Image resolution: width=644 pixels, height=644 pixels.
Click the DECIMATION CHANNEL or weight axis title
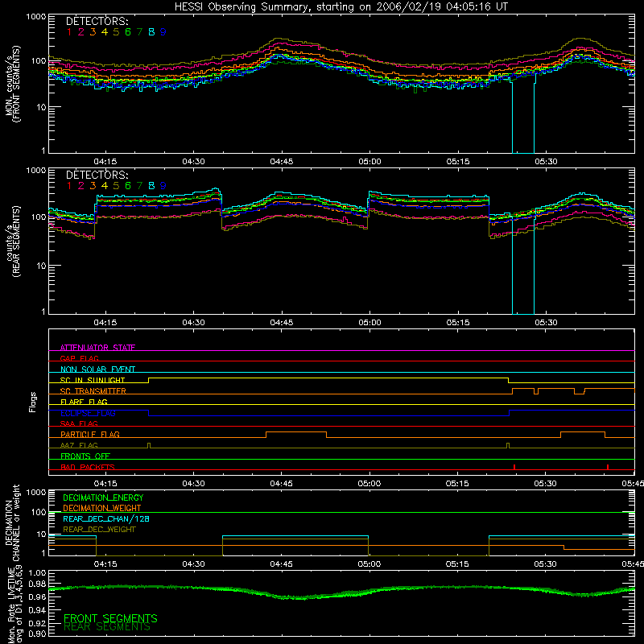(x=12, y=522)
